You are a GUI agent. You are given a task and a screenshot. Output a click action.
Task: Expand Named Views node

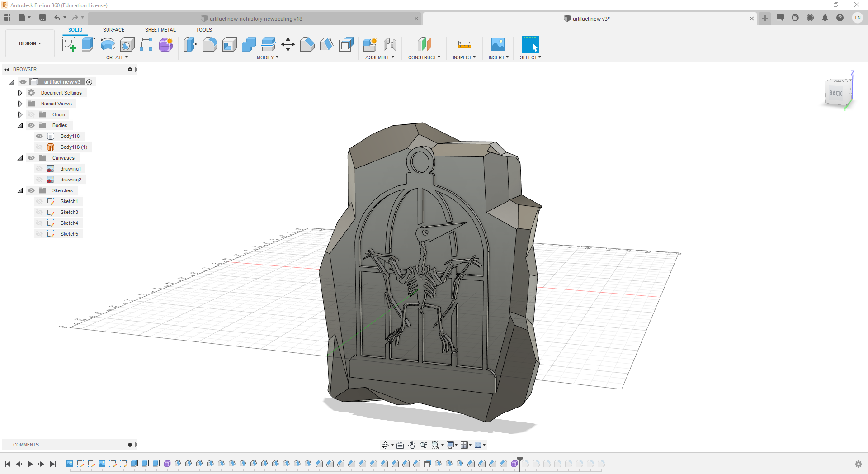point(20,104)
